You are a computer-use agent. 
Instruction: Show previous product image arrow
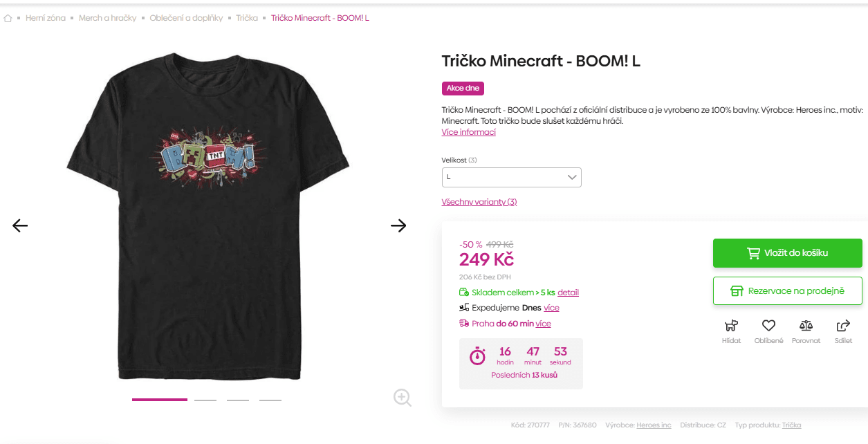pos(20,225)
